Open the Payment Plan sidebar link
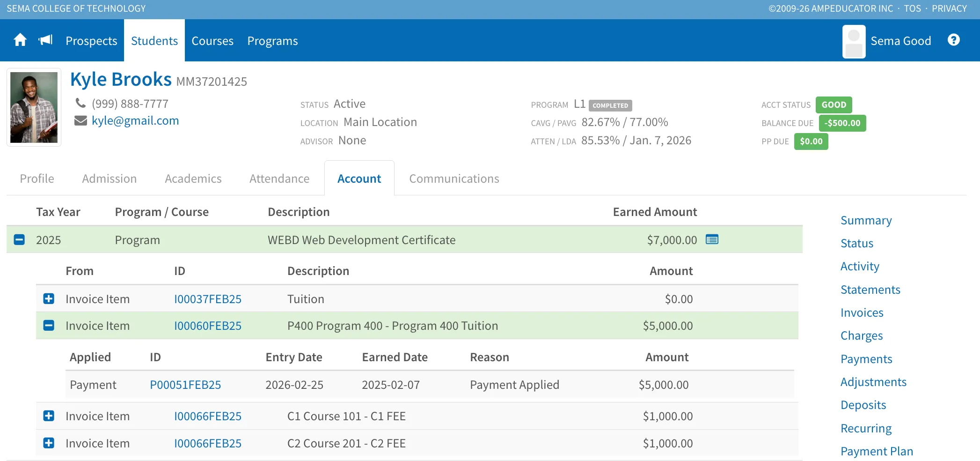Image resolution: width=980 pixels, height=461 pixels. [877, 451]
